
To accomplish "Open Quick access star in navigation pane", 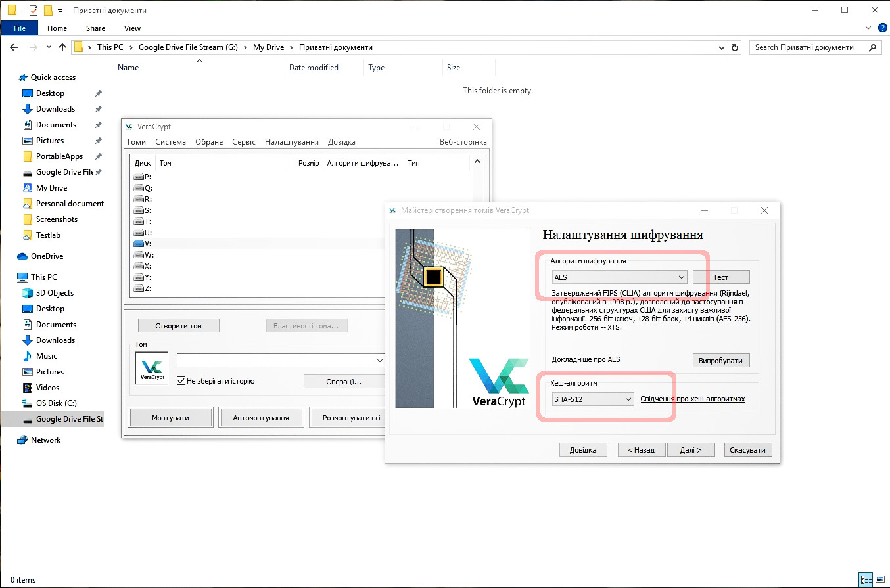I will coord(23,78).
